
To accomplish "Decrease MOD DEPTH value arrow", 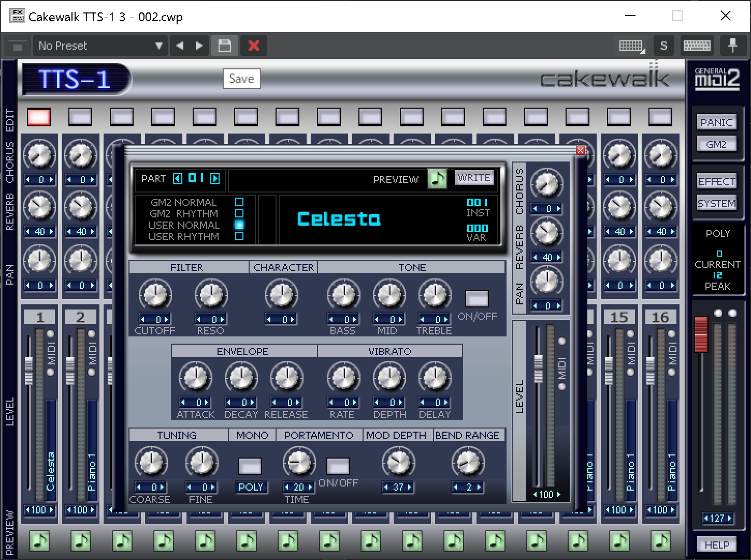I will coord(385,488).
